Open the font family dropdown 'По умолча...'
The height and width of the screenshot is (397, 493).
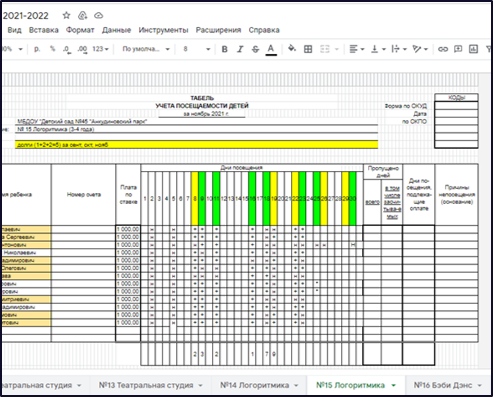(146, 49)
